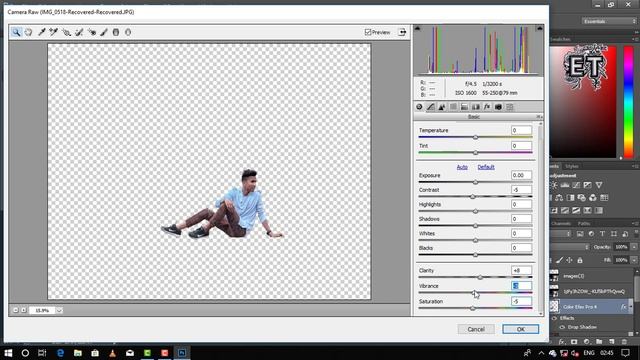The width and height of the screenshot is (640, 360).
Task: Filter layers by type layers (T icon)
Action: pyautogui.click(x=602, y=234)
